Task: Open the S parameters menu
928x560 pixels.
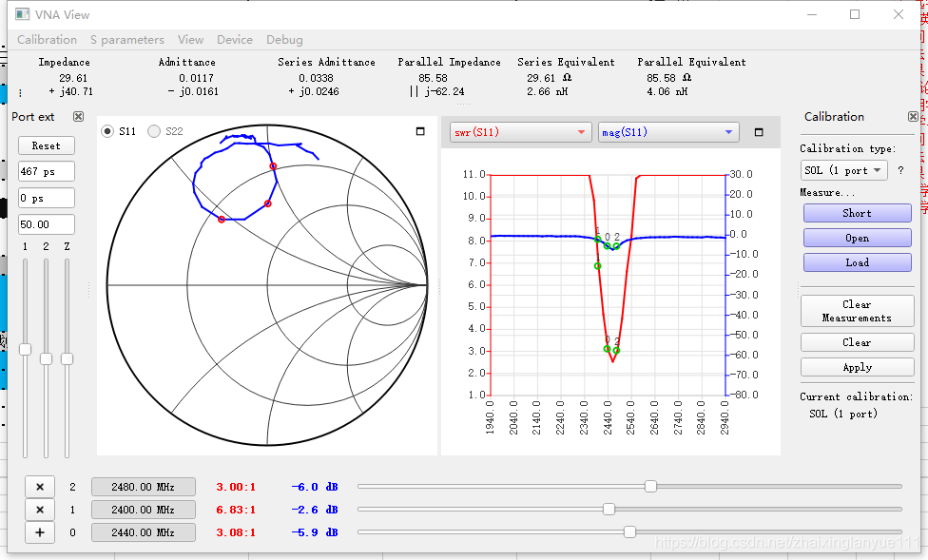Action: click(x=127, y=40)
